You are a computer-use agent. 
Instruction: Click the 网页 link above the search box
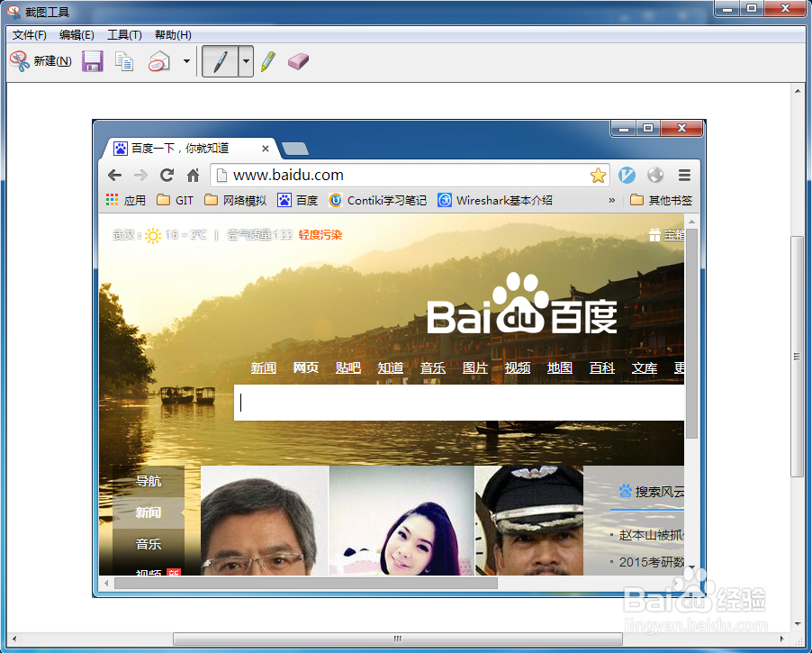click(x=305, y=367)
